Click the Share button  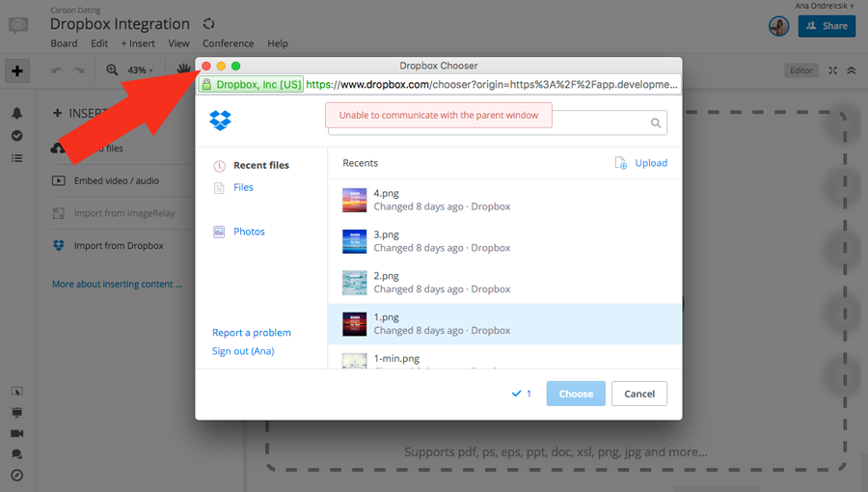pos(827,26)
